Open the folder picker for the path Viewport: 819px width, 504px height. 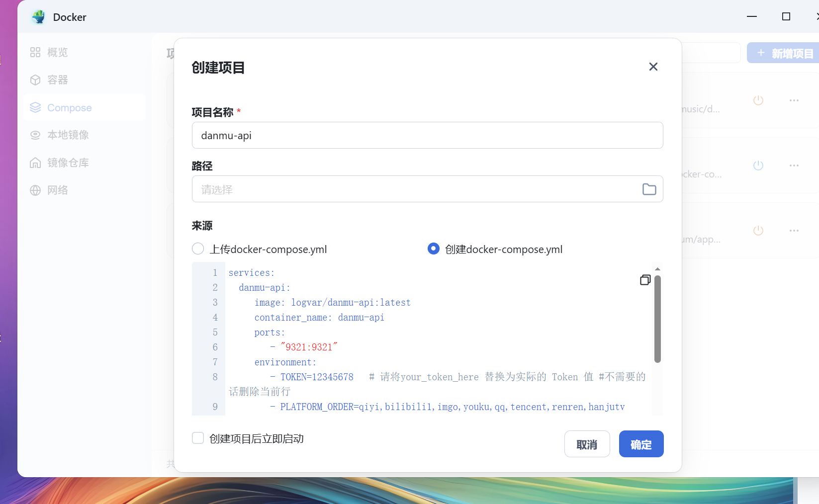point(649,189)
